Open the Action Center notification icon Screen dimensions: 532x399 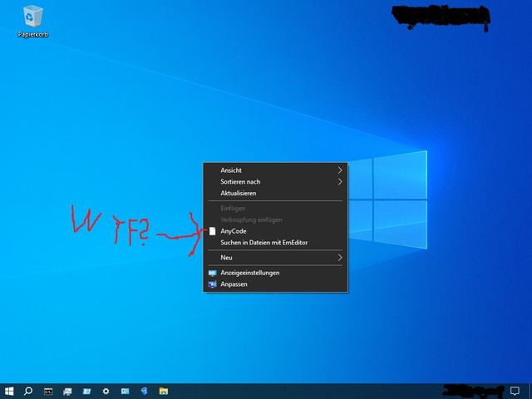point(515,392)
